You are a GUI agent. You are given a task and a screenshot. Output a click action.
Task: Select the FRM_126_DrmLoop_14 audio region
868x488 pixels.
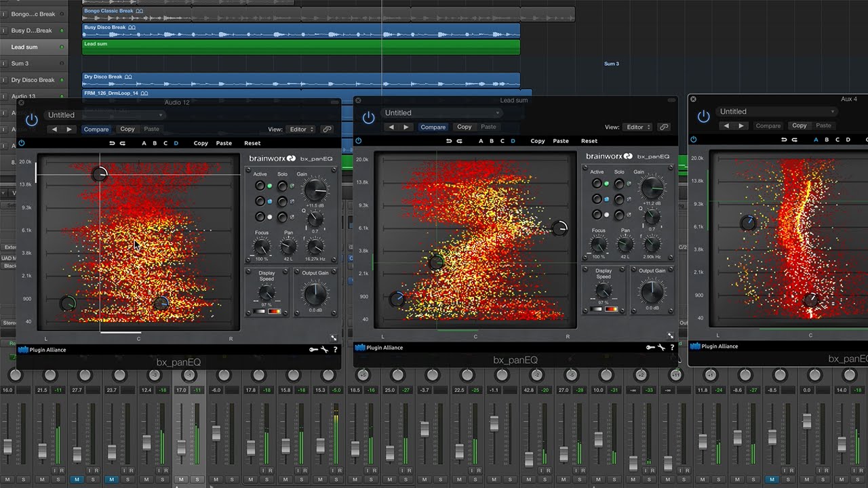(307, 93)
